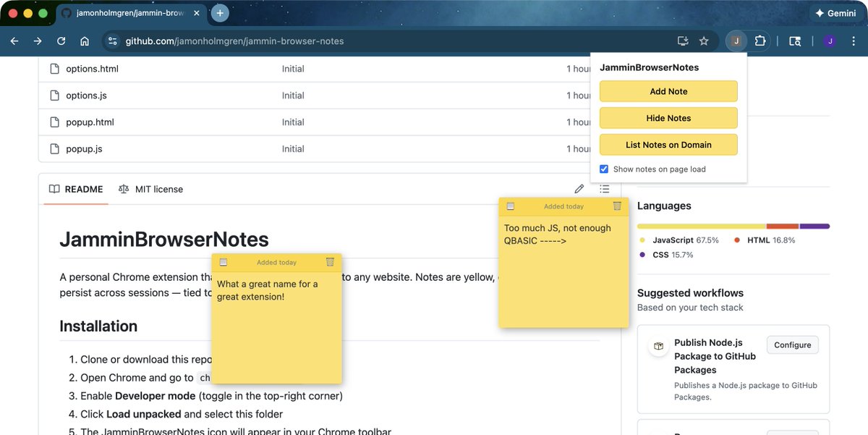
Task: Reload the current page
Action: 61,41
